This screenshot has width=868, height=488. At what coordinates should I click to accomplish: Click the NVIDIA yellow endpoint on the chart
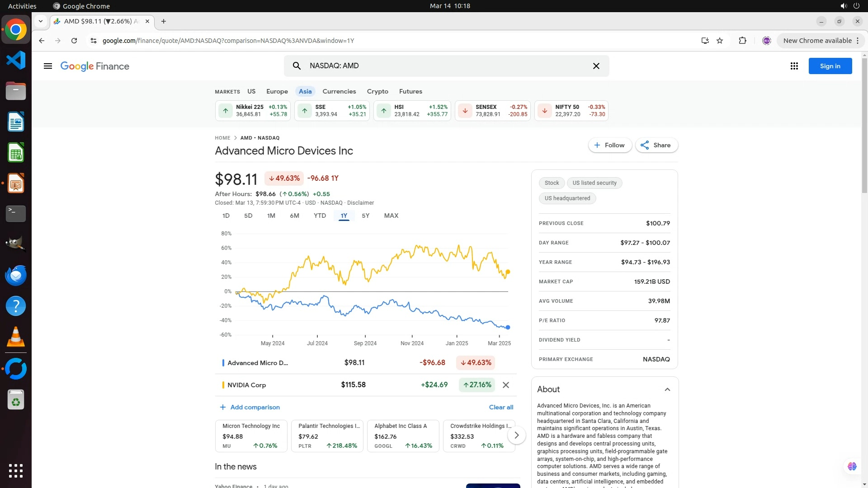click(508, 272)
